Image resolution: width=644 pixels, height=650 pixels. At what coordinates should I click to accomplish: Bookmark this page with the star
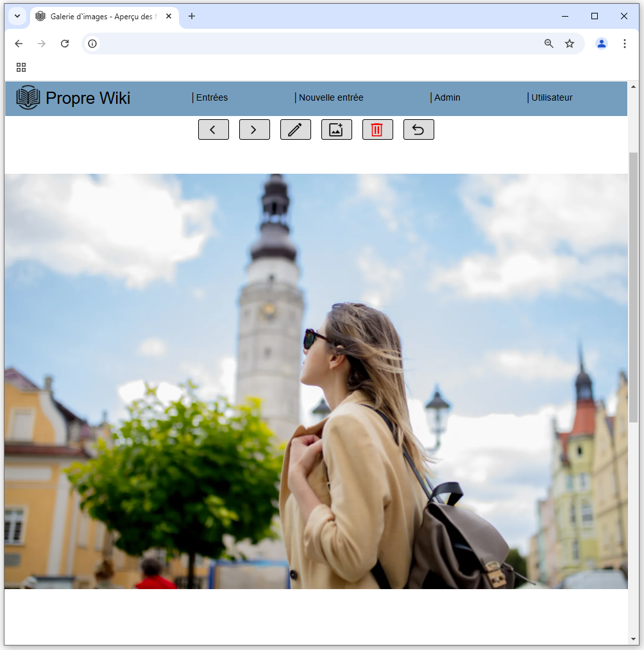click(x=570, y=44)
